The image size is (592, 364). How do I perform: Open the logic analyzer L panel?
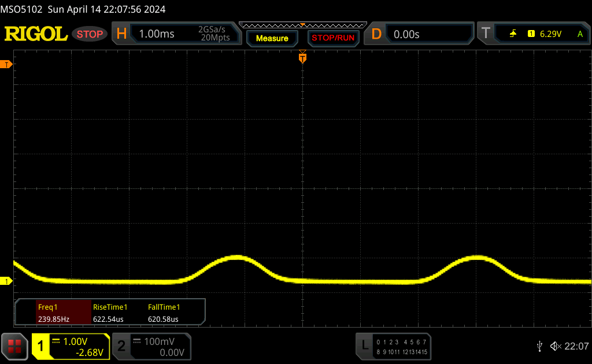pos(365,345)
